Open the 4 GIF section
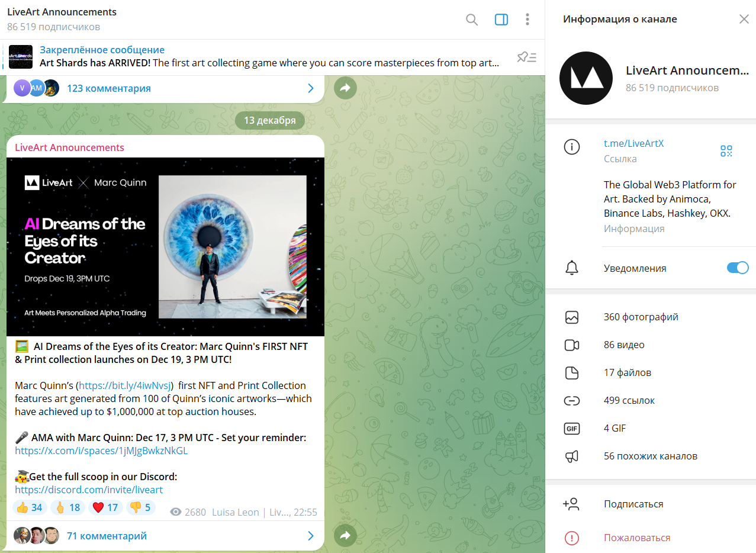Image resolution: width=756 pixels, height=553 pixels. click(651, 429)
